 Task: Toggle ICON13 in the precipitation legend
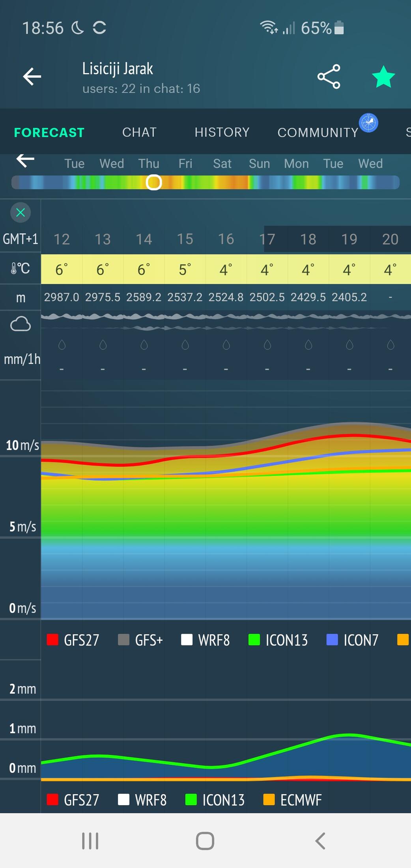click(215, 800)
